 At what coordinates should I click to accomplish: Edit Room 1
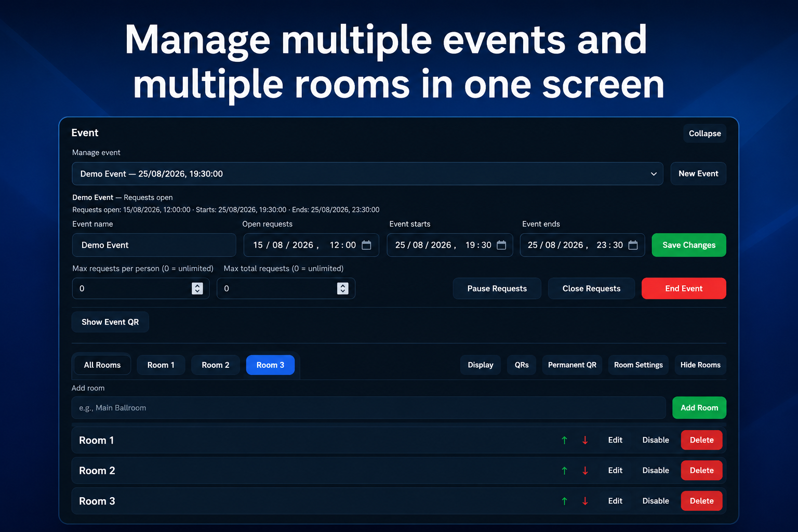click(615, 440)
